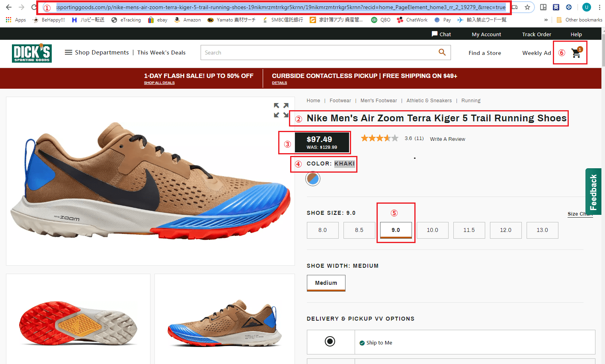Open the shopping cart icon

pyautogui.click(x=576, y=53)
